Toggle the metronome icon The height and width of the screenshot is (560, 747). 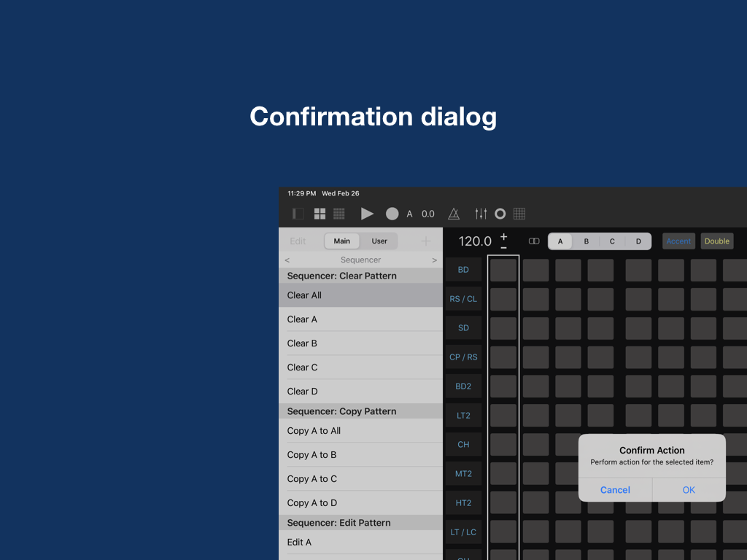pos(454,214)
